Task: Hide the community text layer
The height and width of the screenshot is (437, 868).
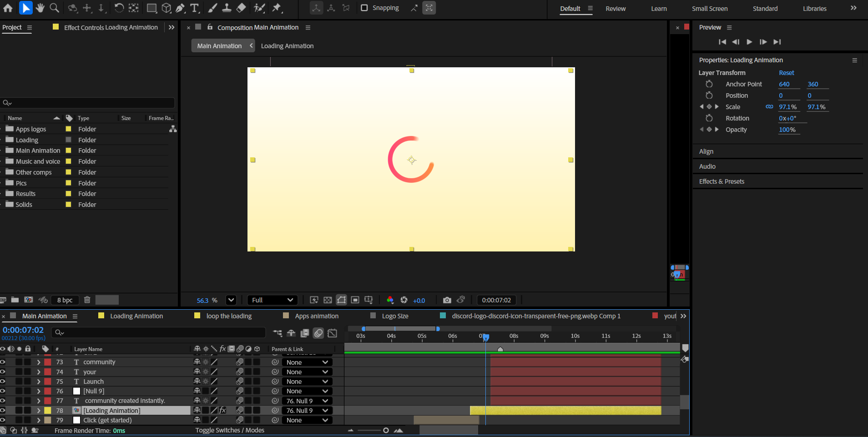Action: click(x=3, y=362)
